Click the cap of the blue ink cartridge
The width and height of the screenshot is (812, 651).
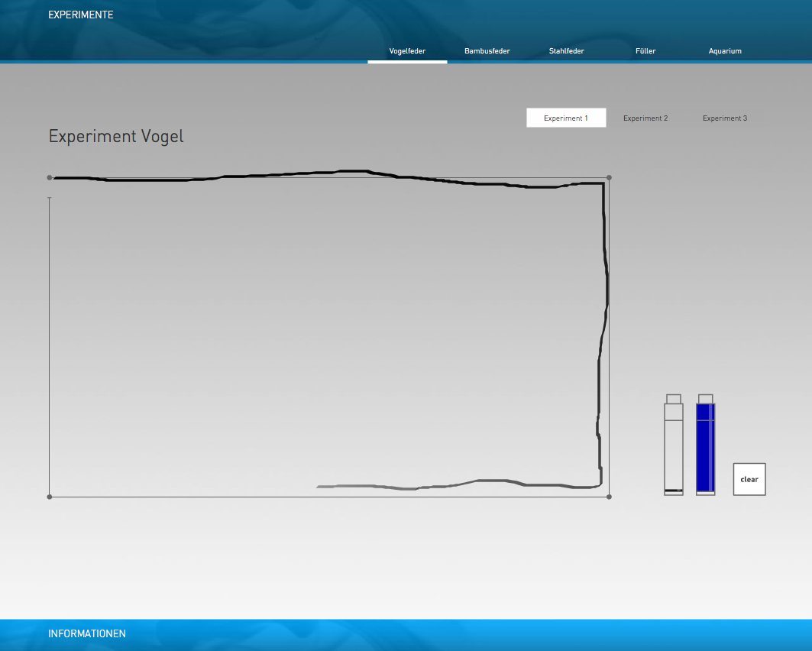pyautogui.click(x=705, y=398)
